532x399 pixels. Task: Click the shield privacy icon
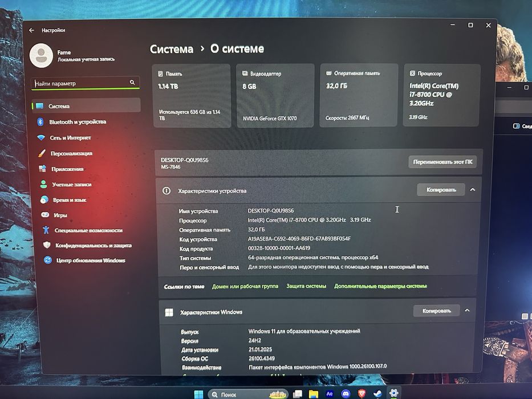click(x=47, y=245)
